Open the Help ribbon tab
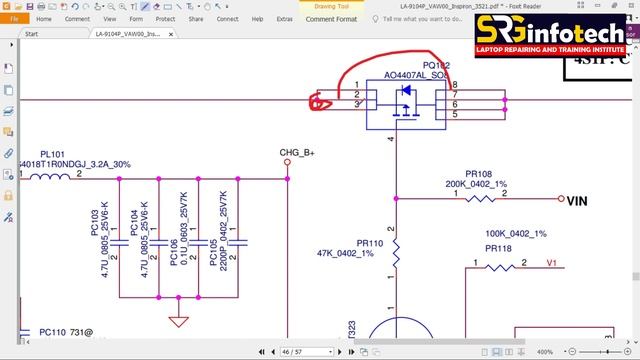Viewport: 640px width, 360px height. (x=257, y=19)
